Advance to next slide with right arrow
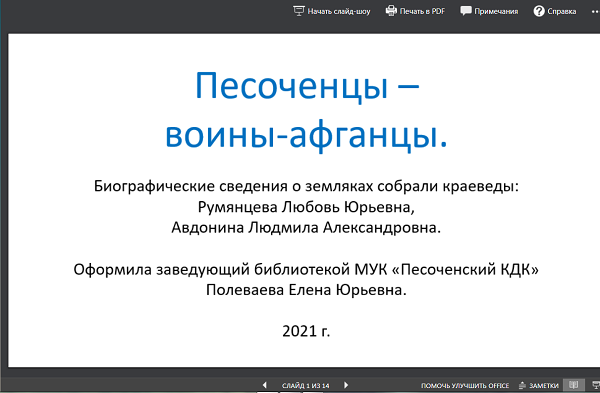600x393 pixels. click(346, 385)
